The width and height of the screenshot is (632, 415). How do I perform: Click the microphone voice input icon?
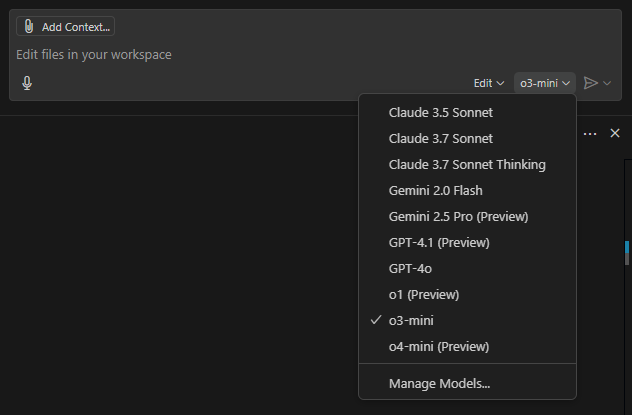pos(27,83)
